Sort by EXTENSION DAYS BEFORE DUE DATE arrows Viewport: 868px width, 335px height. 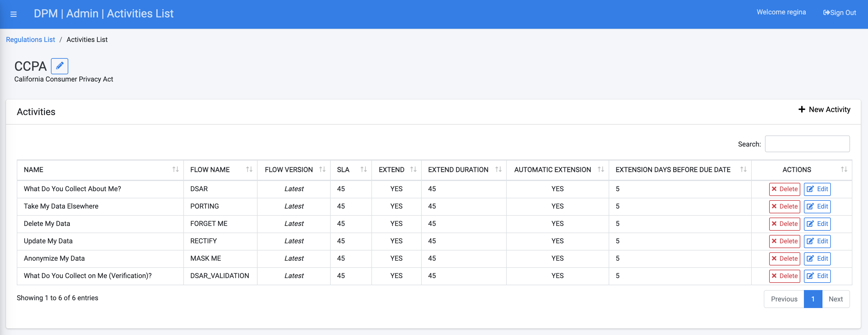coord(743,170)
